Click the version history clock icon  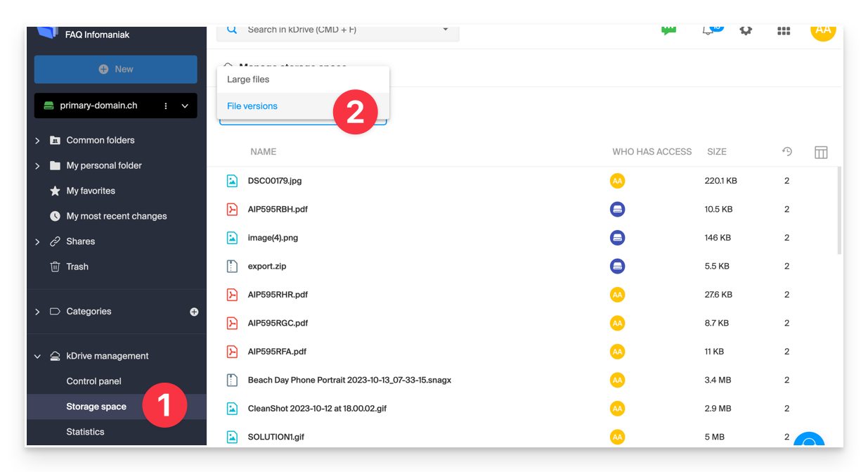786,151
